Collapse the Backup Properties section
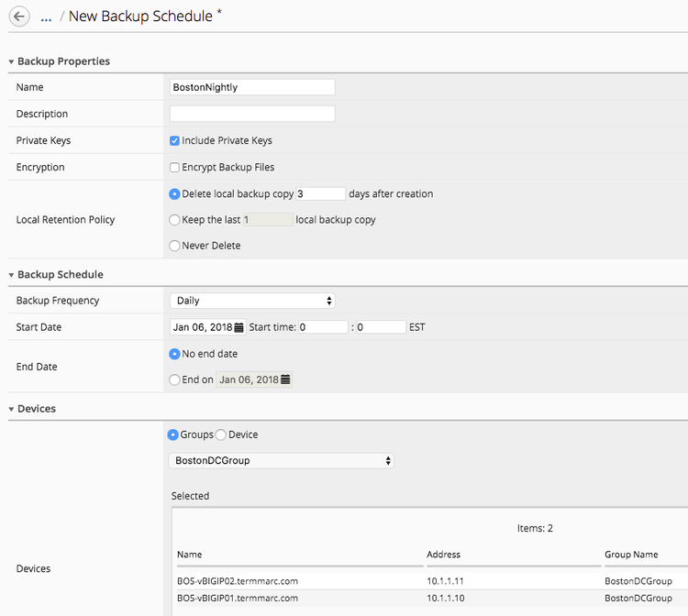The height and width of the screenshot is (616, 688). tap(11, 61)
